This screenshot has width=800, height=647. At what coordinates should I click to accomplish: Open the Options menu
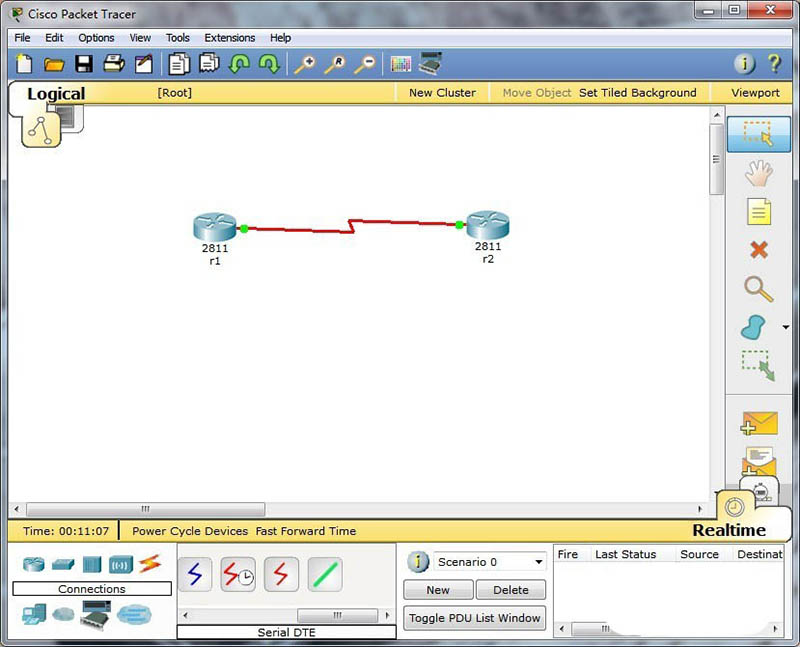[96, 38]
